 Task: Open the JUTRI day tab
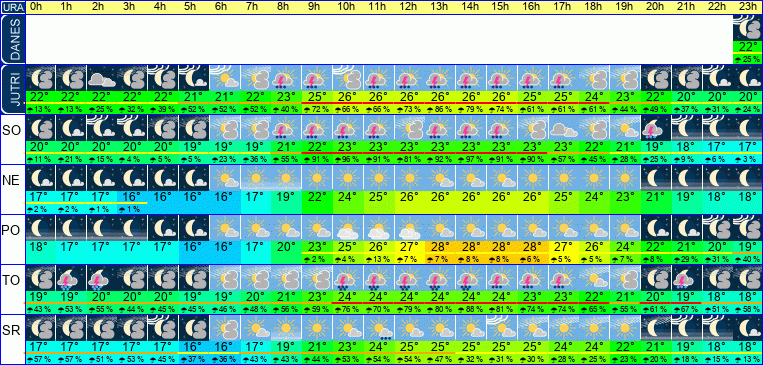(x=12, y=89)
